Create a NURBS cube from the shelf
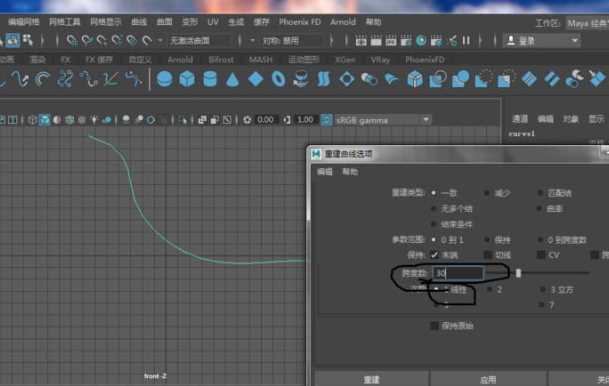Viewport: 609px width, 386px height. 187,79
